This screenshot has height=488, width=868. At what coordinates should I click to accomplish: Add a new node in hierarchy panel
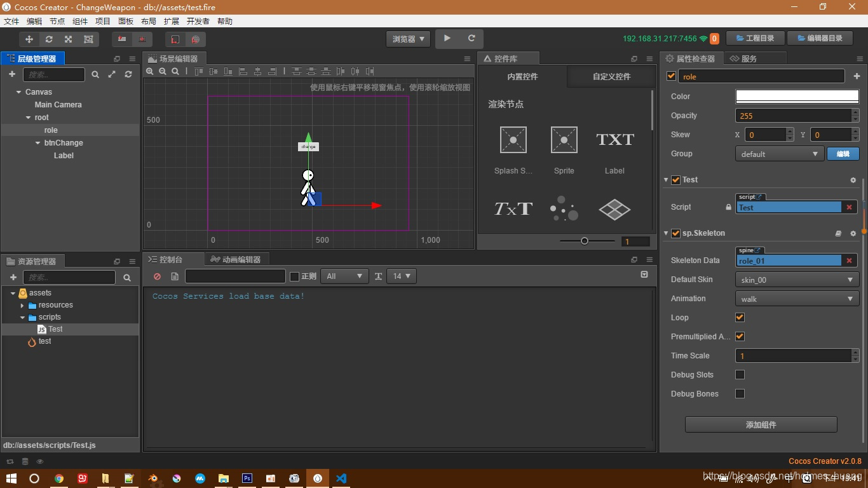11,74
